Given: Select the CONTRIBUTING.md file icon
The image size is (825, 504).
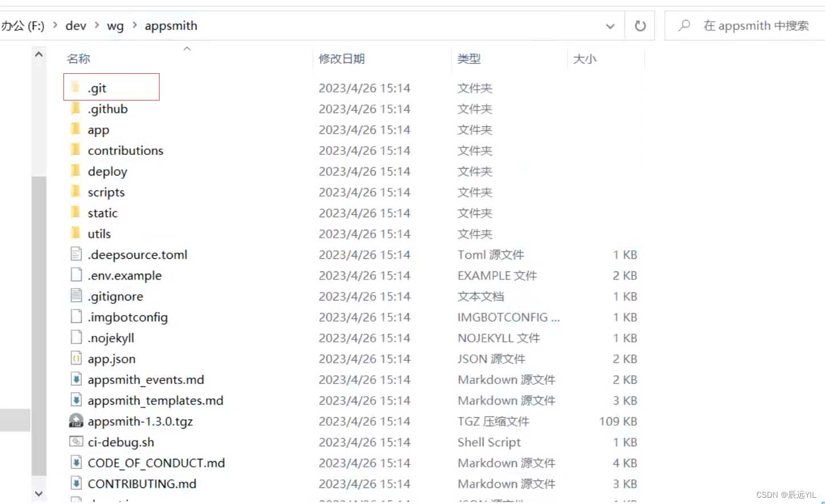Looking at the screenshot, I should 76,483.
